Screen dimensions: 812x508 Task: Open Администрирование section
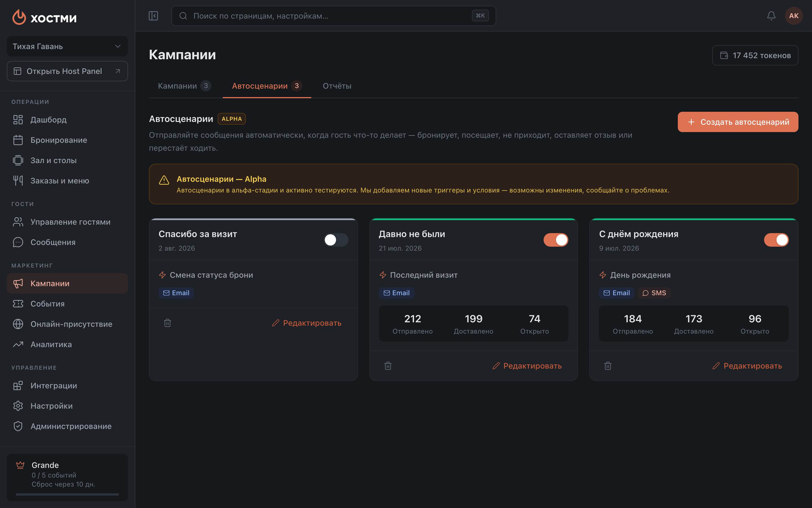pyautogui.click(x=67, y=426)
